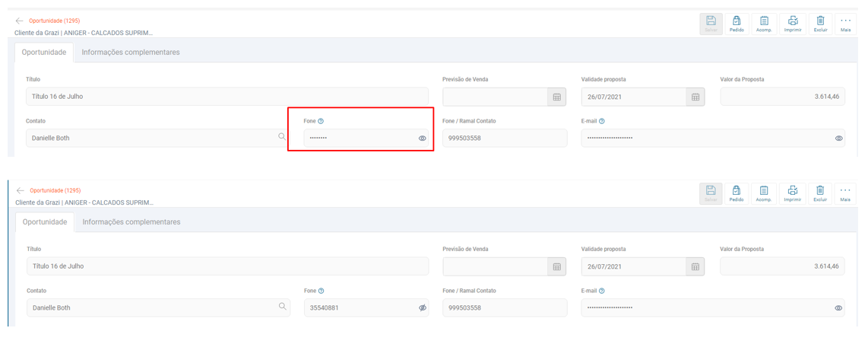
Task: Click E-mail help icon in lower form
Action: (602, 291)
